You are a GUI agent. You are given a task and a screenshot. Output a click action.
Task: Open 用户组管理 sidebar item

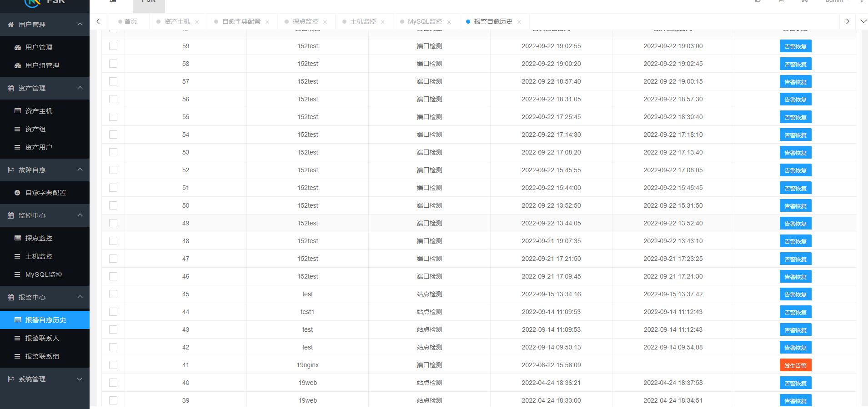tap(45, 65)
